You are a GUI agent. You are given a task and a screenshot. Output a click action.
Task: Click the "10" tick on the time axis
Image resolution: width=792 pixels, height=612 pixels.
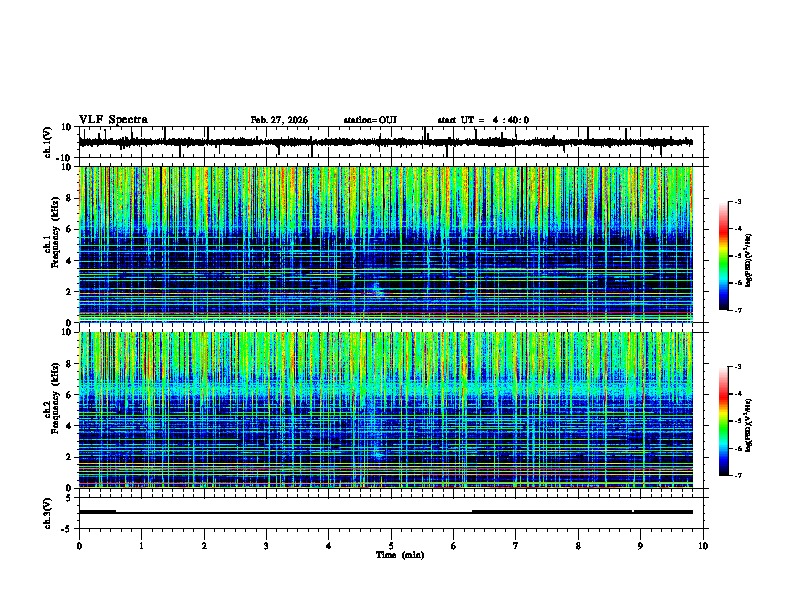click(x=703, y=545)
